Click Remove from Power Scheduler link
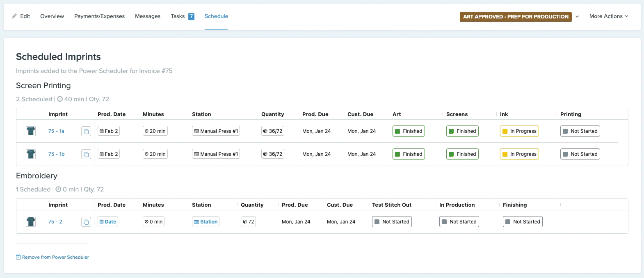644x278 pixels. point(53,257)
